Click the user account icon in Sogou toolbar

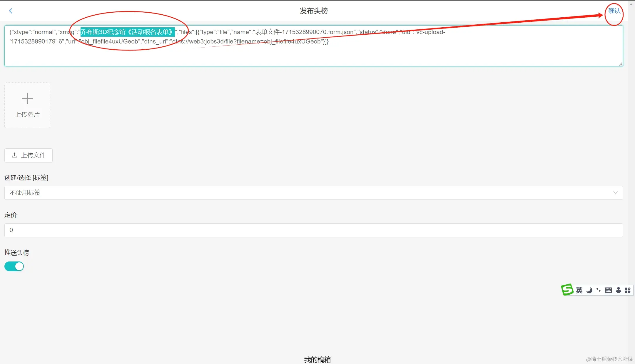(618, 290)
